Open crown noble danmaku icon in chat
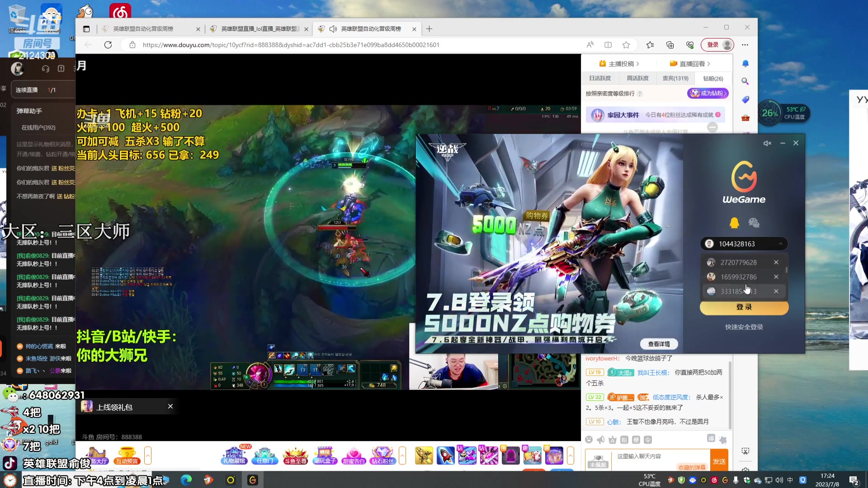The image size is (868, 488). [x=613, y=440]
